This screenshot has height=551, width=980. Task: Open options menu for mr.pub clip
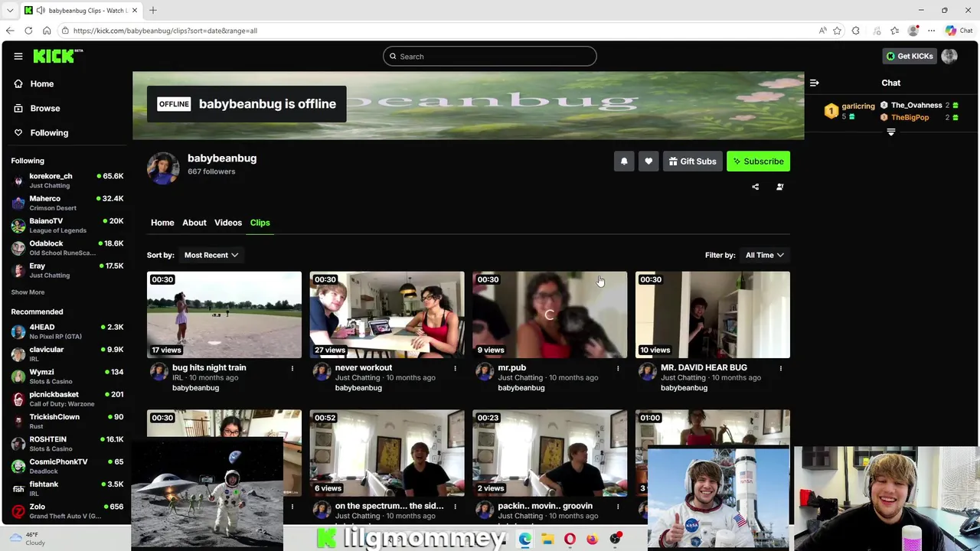(x=618, y=368)
